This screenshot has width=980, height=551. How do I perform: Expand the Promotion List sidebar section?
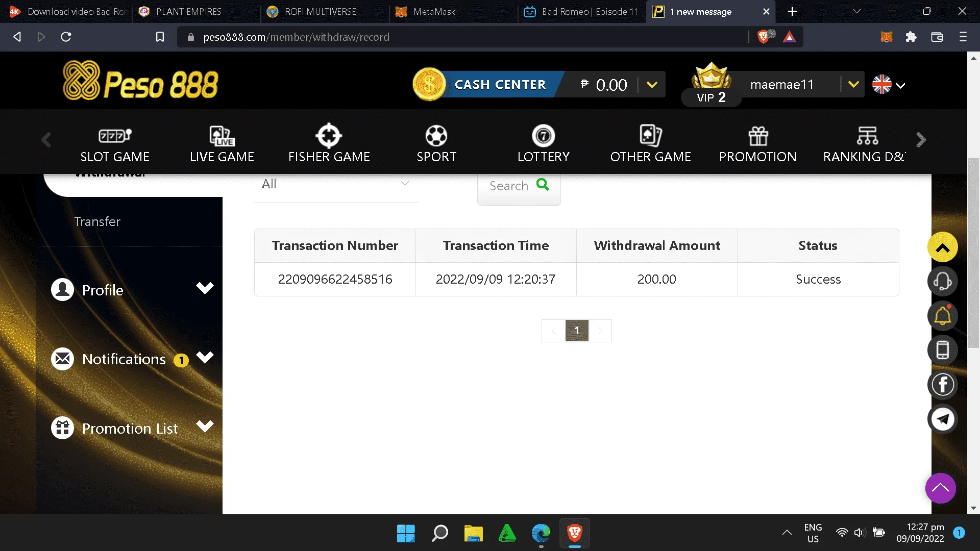pyautogui.click(x=205, y=427)
